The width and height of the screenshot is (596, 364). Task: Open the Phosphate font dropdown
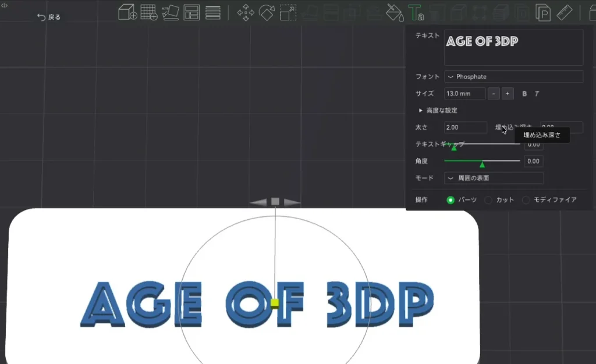[x=513, y=77]
